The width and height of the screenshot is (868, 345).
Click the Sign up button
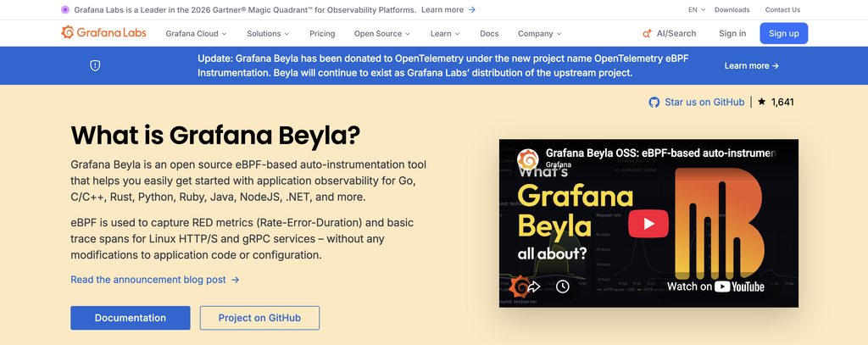pos(784,33)
